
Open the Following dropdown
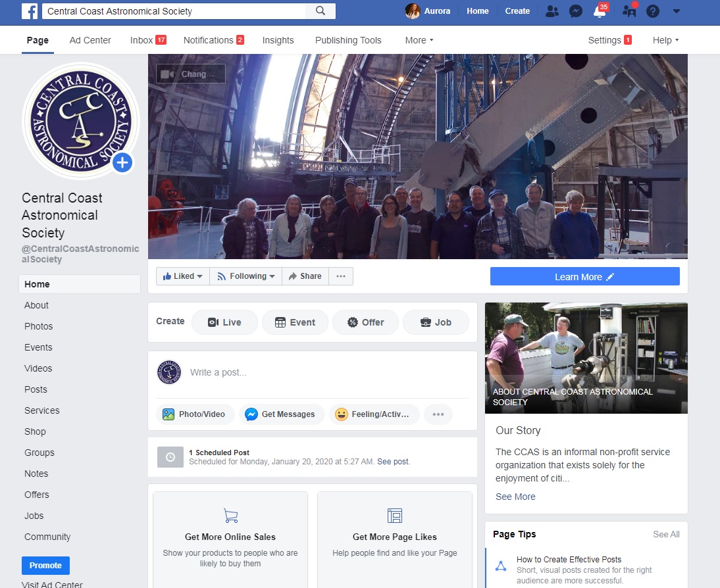pyautogui.click(x=245, y=276)
